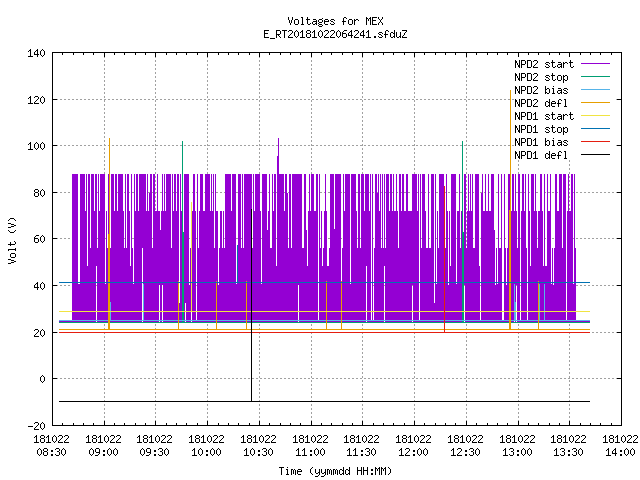Click the light blue NPD2 bias legend line
The width and height of the screenshot is (640, 480).
pos(595,89)
